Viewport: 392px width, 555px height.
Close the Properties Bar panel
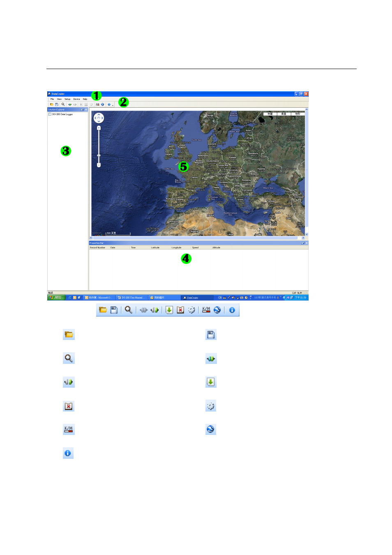307,243
